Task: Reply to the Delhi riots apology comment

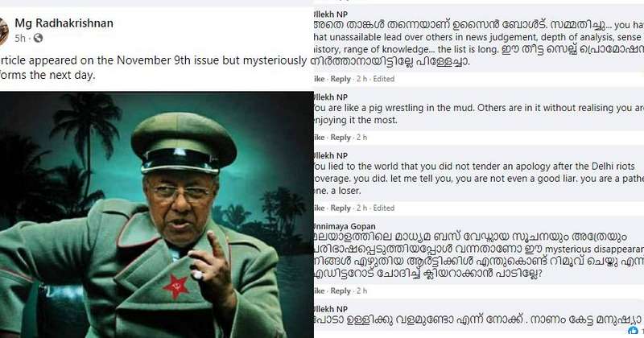Action: click(x=341, y=208)
